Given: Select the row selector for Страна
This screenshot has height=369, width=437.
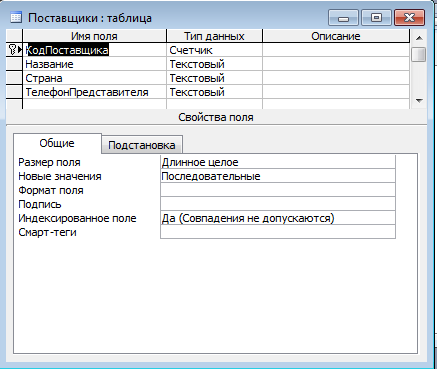Looking at the screenshot, I should coord(14,78).
